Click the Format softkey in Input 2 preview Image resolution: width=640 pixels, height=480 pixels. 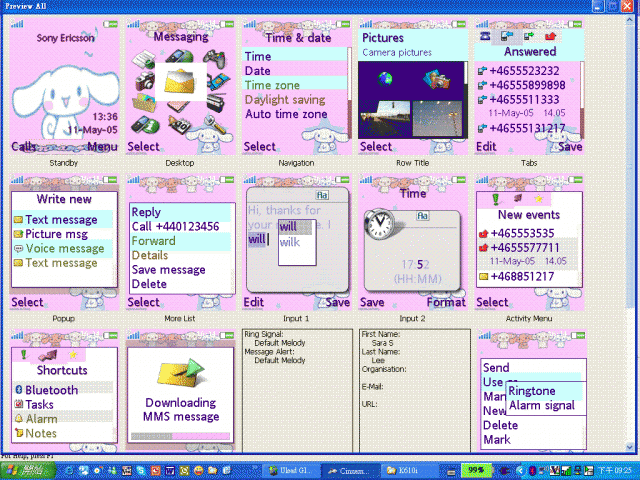tap(446, 302)
